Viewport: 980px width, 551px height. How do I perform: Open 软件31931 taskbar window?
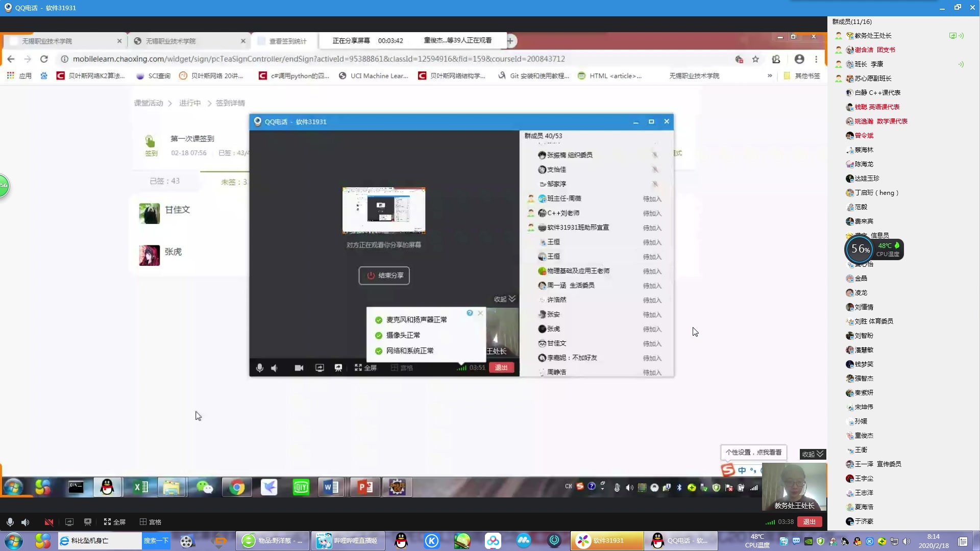[607, 540]
